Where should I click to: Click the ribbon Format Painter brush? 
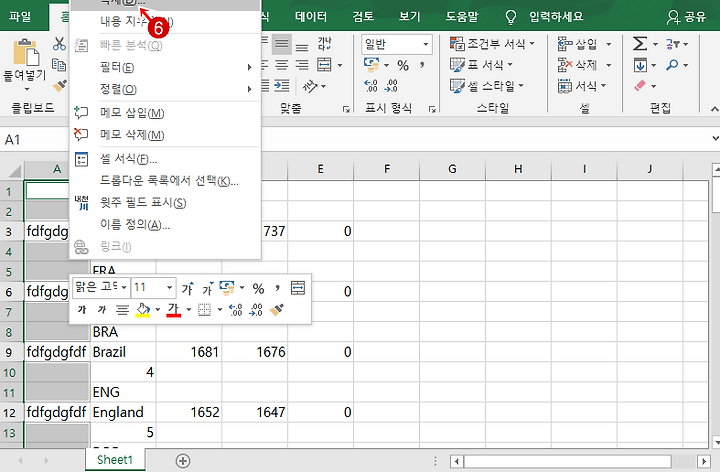[x=59, y=85]
